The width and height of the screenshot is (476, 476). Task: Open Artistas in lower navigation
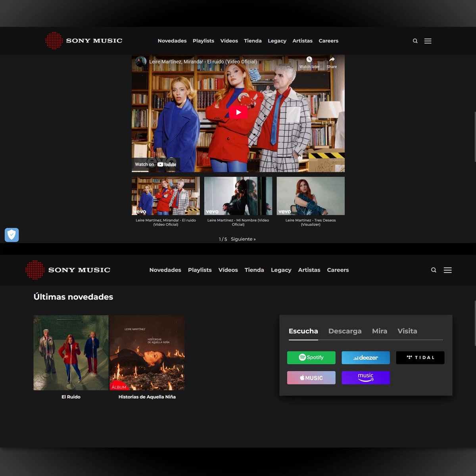(x=309, y=270)
